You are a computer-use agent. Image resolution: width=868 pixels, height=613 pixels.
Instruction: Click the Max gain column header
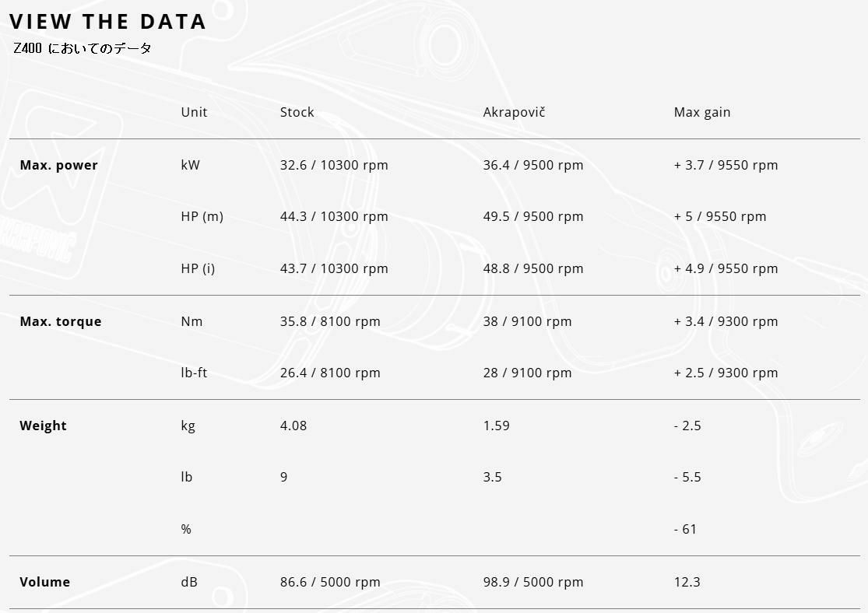[x=701, y=112]
